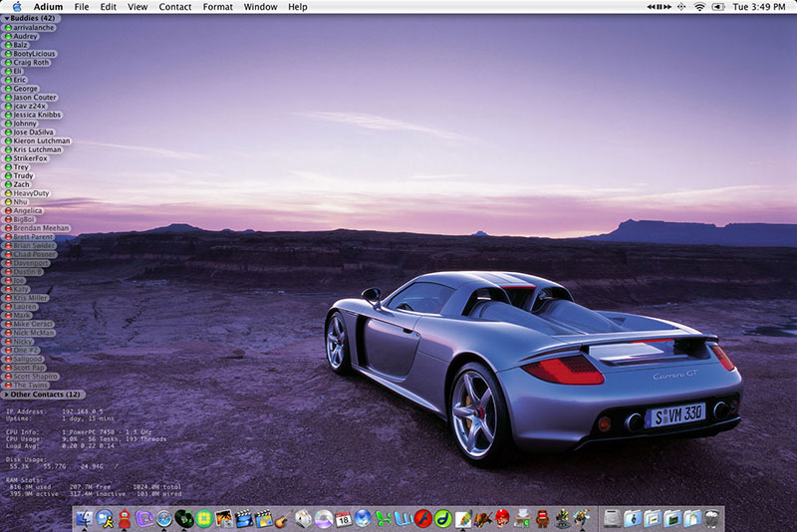Open the Adium application menu
Image resolution: width=797 pixels, height=532 pixels.
click(48, 7)
